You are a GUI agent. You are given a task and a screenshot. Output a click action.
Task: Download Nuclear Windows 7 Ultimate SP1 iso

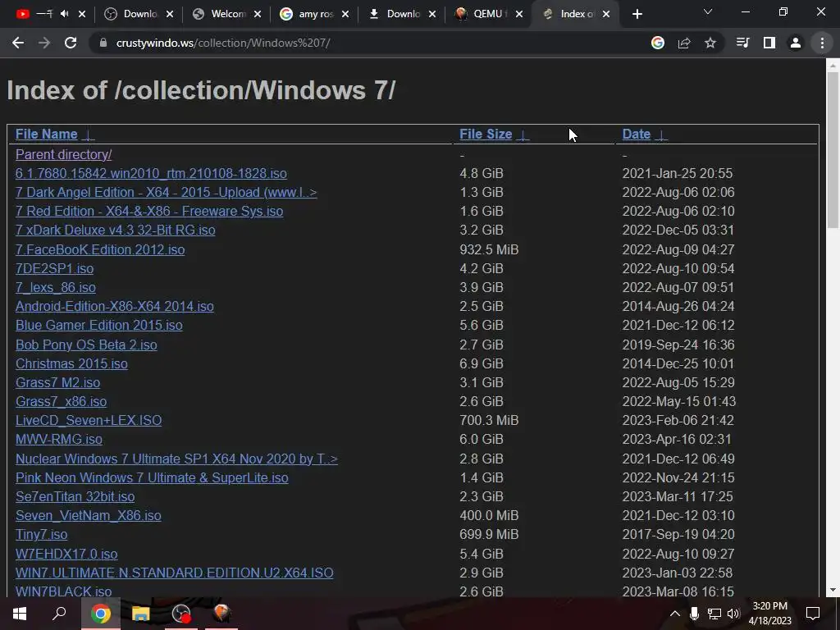click(177, 459)
